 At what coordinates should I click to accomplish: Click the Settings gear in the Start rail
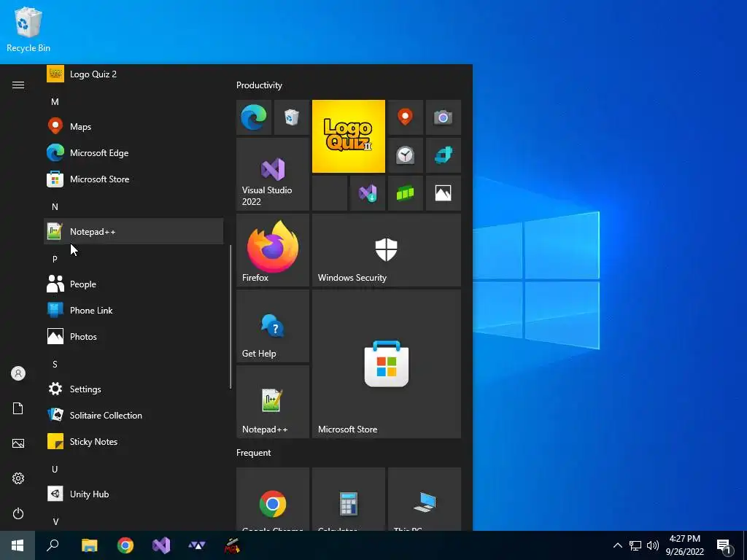18,478
